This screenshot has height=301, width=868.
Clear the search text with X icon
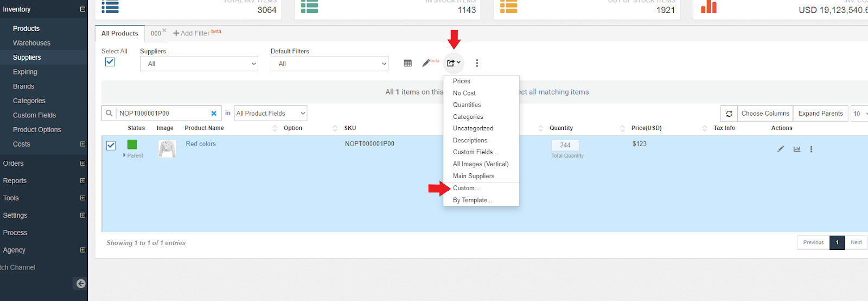(214, 114)
